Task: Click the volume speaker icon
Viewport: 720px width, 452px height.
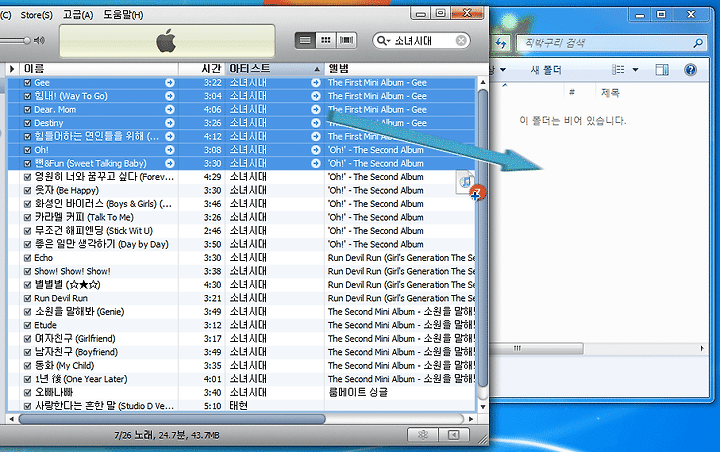Action: click(x=39, y=40)
